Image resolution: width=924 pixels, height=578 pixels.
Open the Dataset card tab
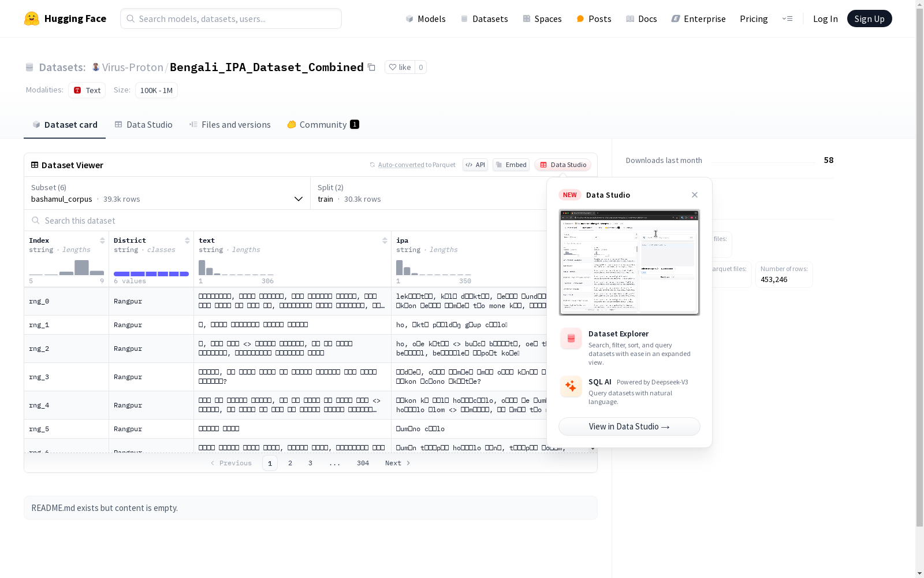pyautogui.click(x=65, y=125)
